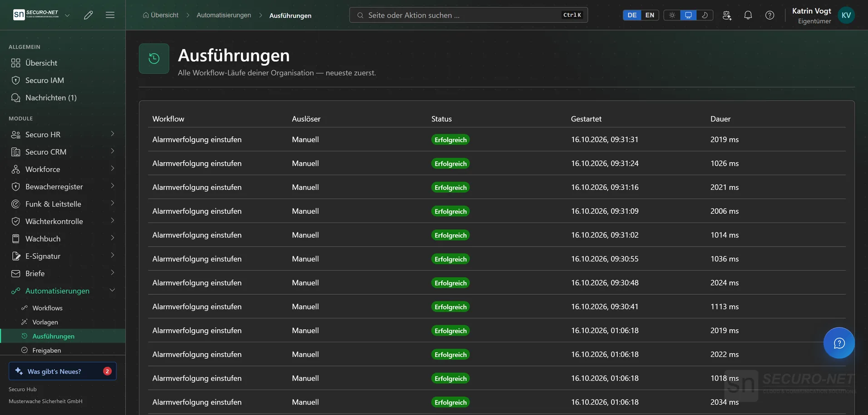Screen dimensions: 868x415
Task: Open Securo IAM in the sidebar
Action: pos(63,80)
